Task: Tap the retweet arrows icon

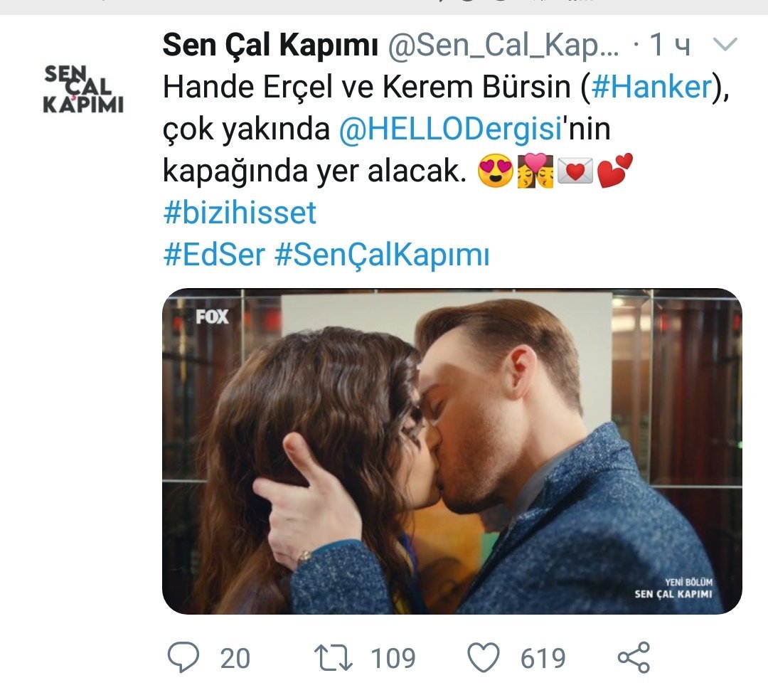Action: pyautogui.click(x=333, y=657)
